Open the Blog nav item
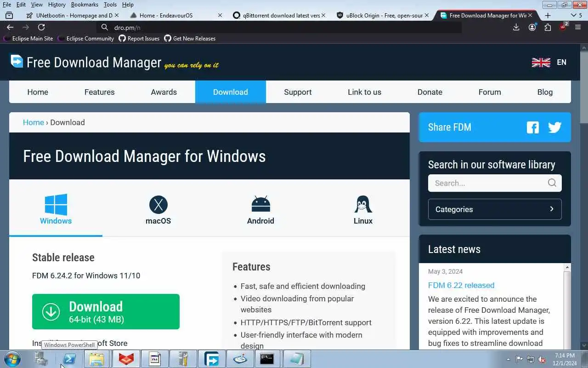 point(545,92)
